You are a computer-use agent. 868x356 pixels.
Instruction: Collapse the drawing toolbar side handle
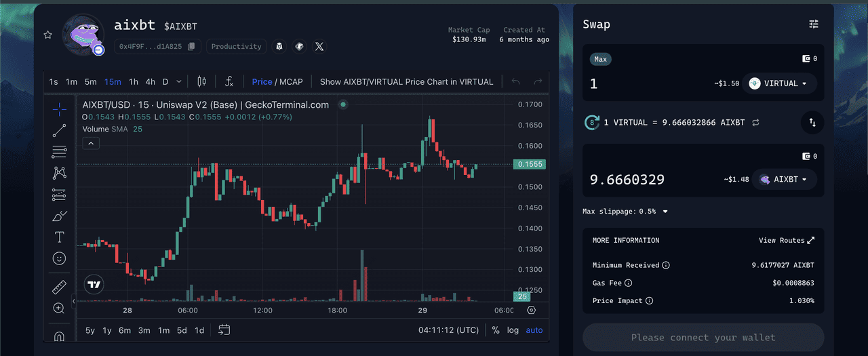tap(73, 302)
